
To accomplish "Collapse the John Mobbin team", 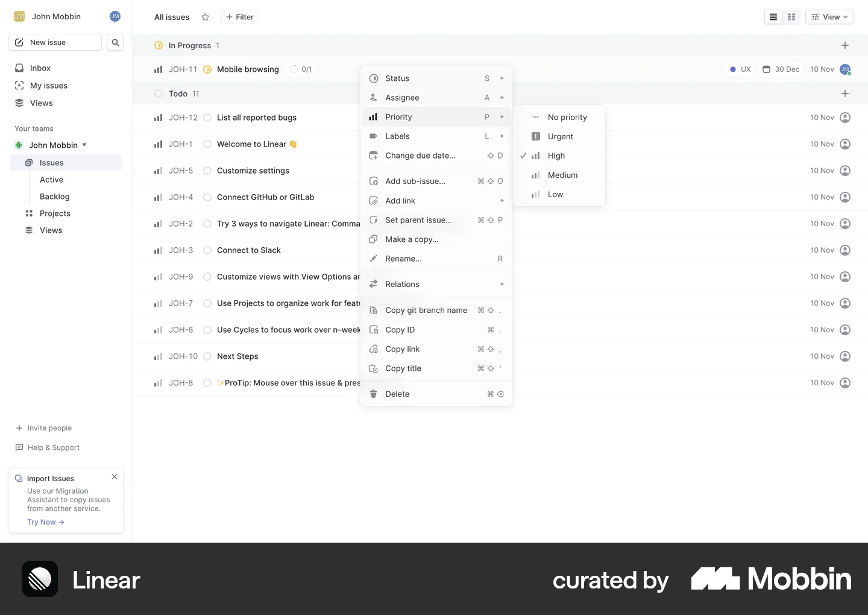I will point(84,145).
